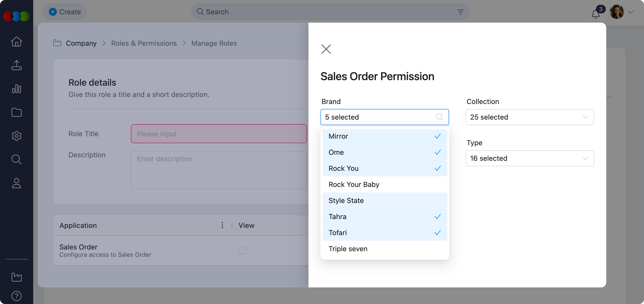This screenshot has width=644, height=304.
Task: Click the Role Title input field
Action: click(x=219, y=134)
